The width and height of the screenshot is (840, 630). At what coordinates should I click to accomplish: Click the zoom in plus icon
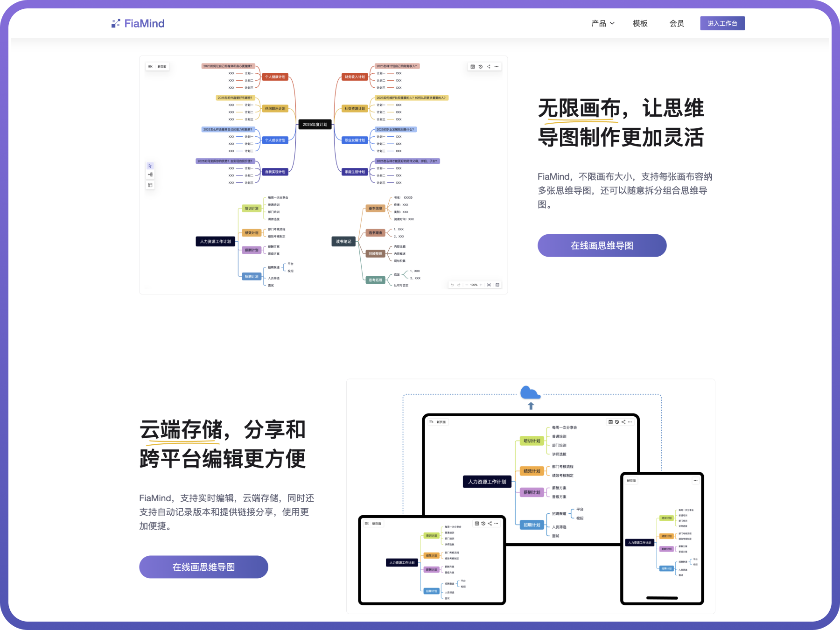[x=481, y=285]
